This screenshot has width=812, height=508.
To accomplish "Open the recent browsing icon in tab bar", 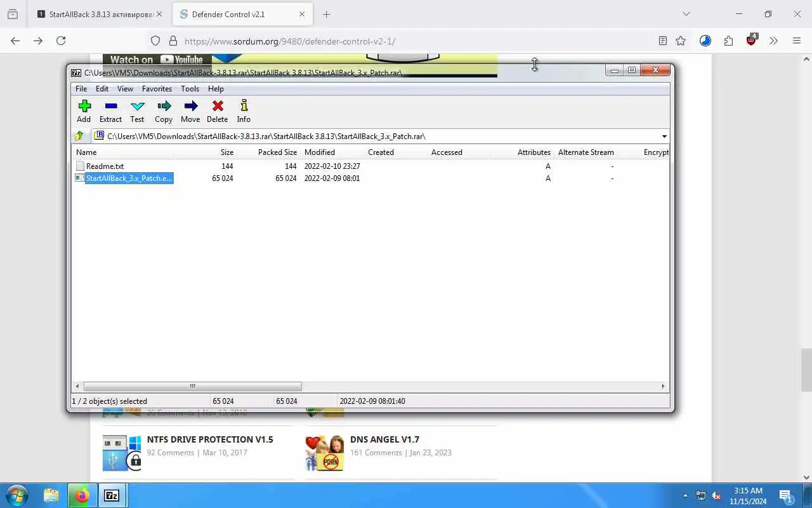I will click(13, 14).
